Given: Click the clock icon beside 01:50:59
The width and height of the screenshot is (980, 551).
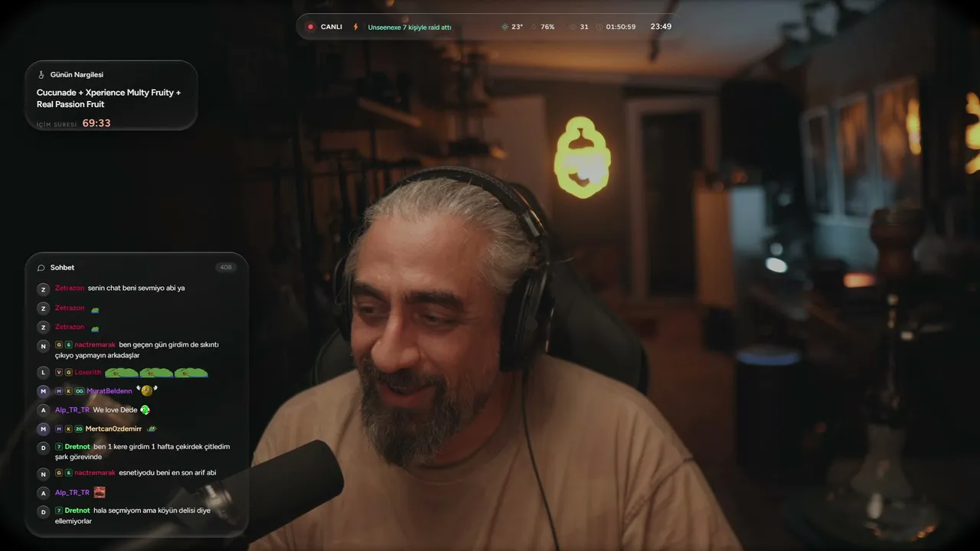Looking at the screenshot, I should pyautogui.click(x=599, y=27).
